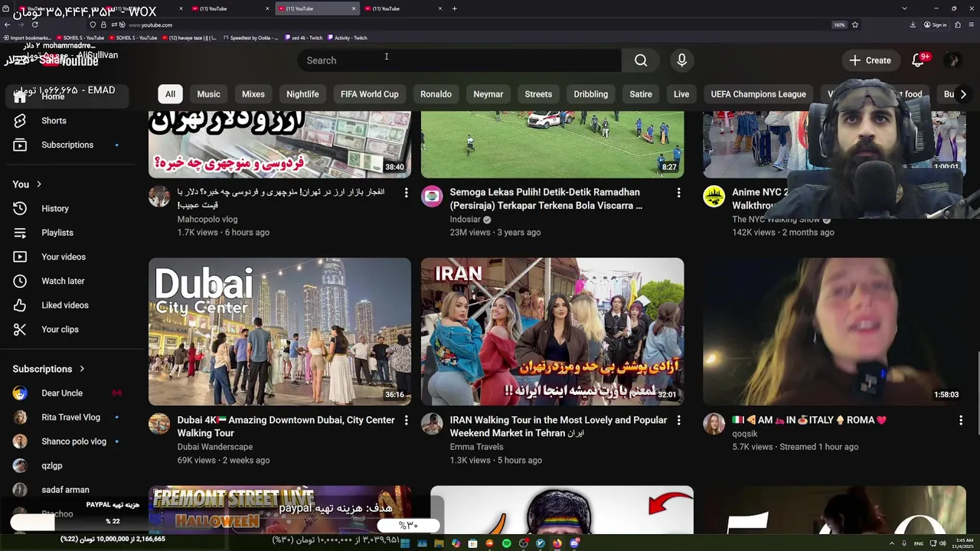Open more options for Mahcopolo vlog video

pyautogui.click(x=406, y=193)
